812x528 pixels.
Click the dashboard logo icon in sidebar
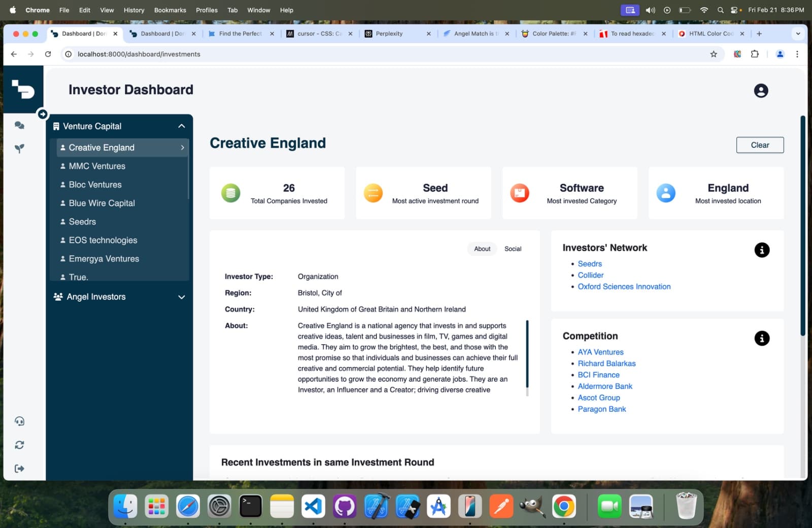coord(23,89)
